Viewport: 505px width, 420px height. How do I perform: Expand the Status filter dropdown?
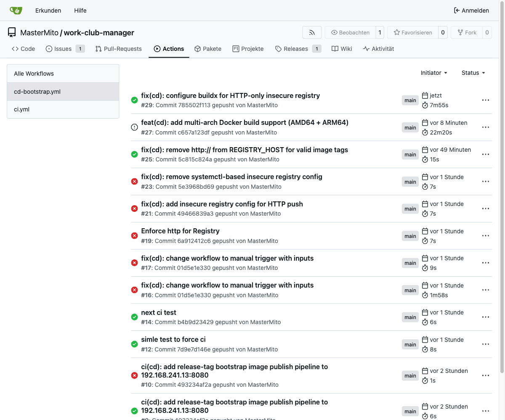(x=473, y=73)
